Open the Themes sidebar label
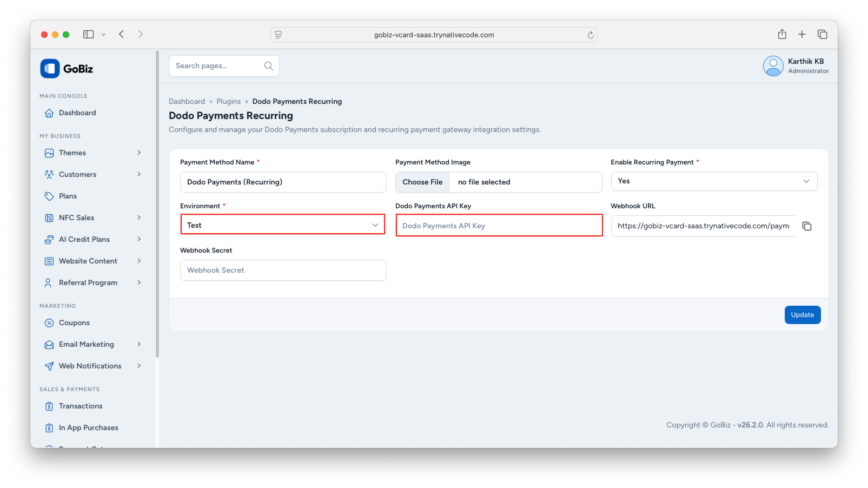868x488 pixels. click(x=72, y=153)
